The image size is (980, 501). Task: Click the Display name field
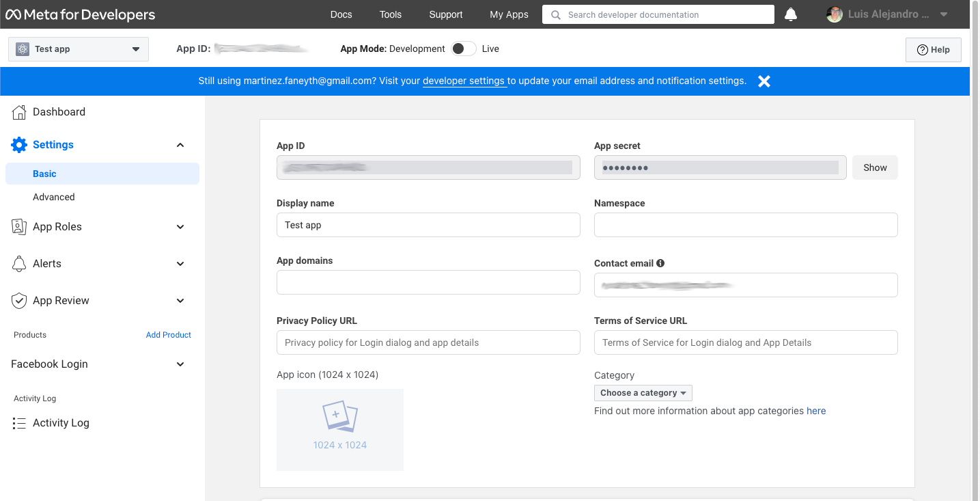pyautogui.click(x=428, y=225)
